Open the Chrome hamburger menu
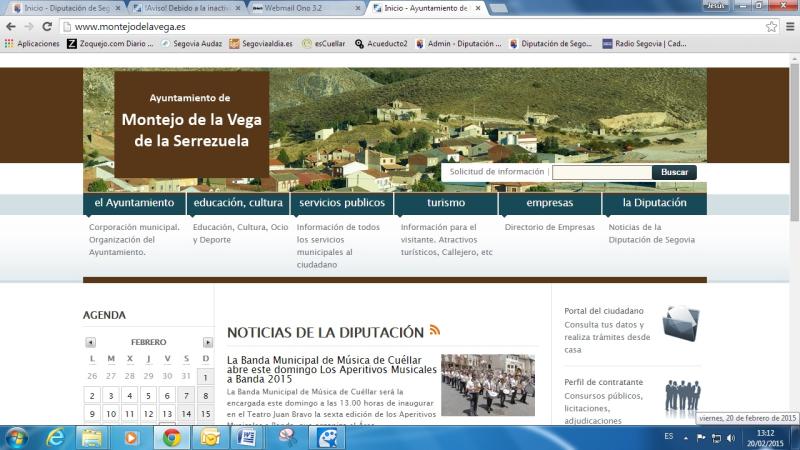Viewport: 800px width, 450px height. [x=790, y=27]
